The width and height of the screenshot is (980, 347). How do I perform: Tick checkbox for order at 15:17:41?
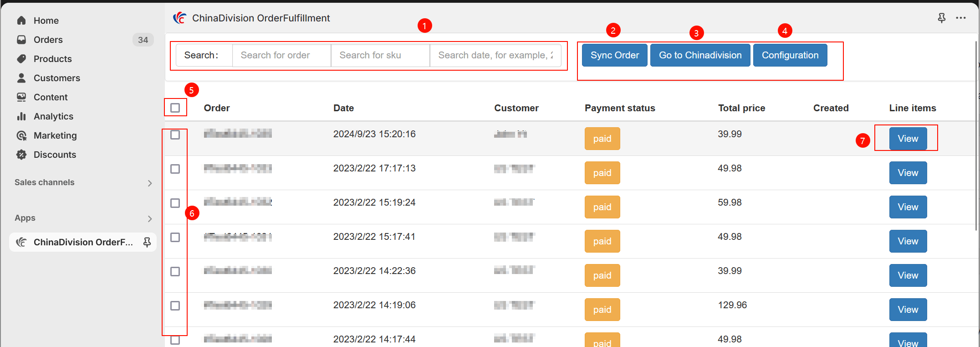pyautogui.click(x=175, y=237)
